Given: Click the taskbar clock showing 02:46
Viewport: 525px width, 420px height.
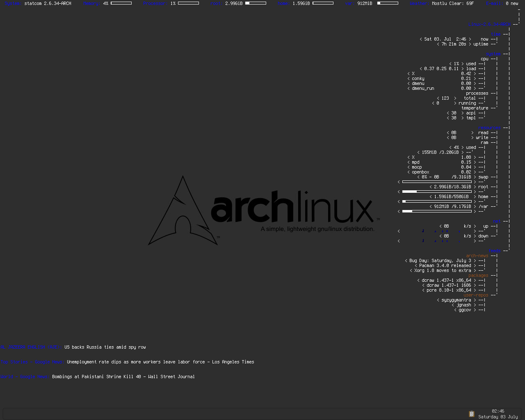Looking at the screenshot, I should 498,411.
